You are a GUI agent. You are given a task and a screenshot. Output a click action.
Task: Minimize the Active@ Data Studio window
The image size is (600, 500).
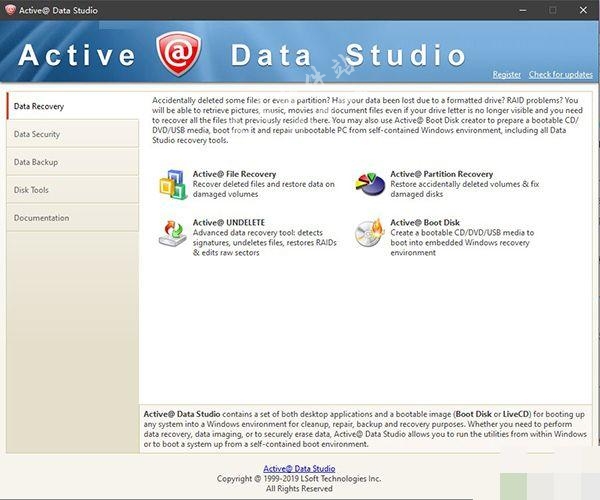tap(523, 10)
